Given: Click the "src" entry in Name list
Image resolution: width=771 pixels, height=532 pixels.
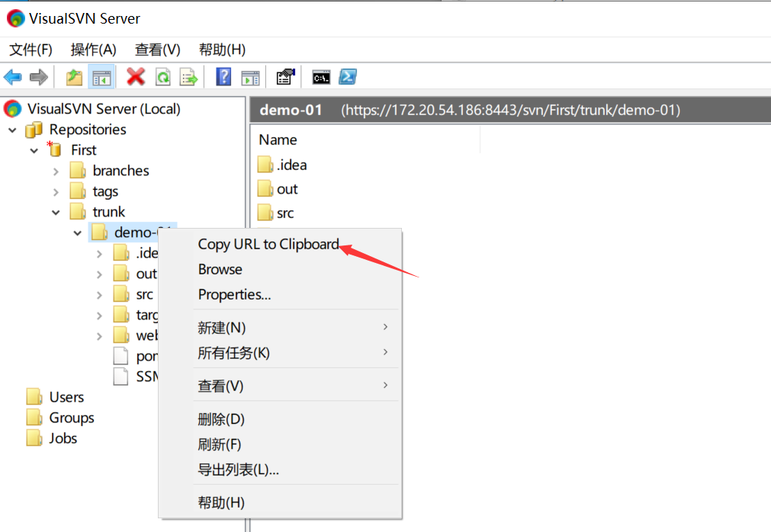Looking at the screenshot, I should pos(285,213).
